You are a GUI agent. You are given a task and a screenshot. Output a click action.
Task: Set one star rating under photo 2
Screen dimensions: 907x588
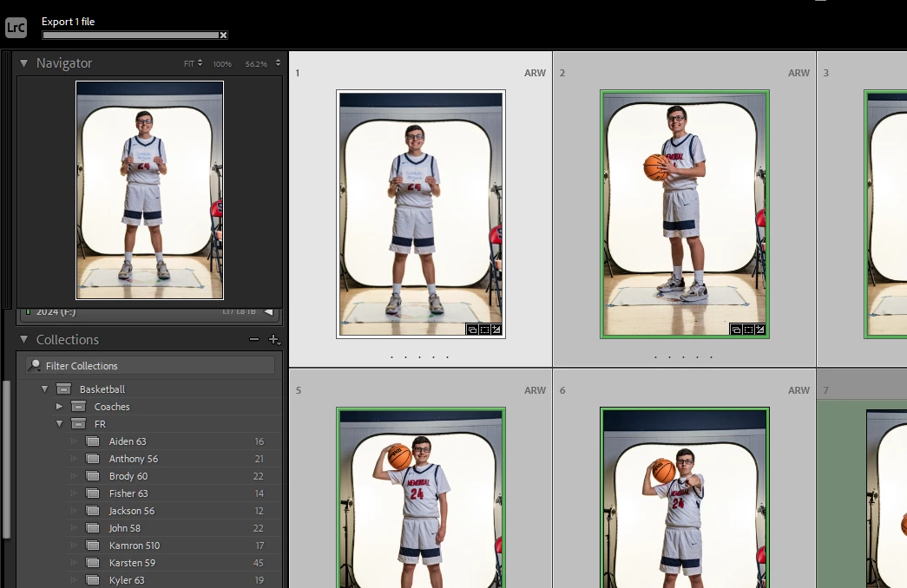655,357
